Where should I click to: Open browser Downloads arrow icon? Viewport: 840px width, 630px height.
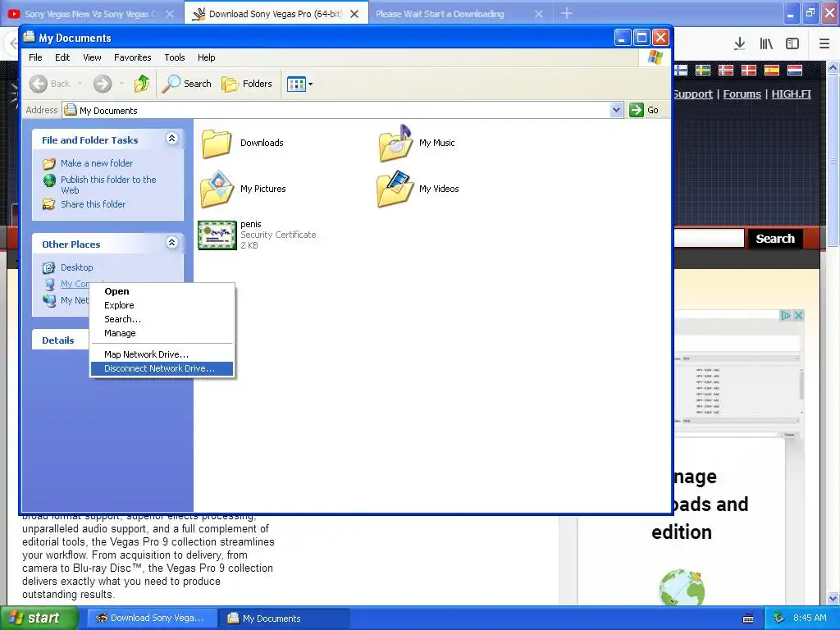pos(739,43)
